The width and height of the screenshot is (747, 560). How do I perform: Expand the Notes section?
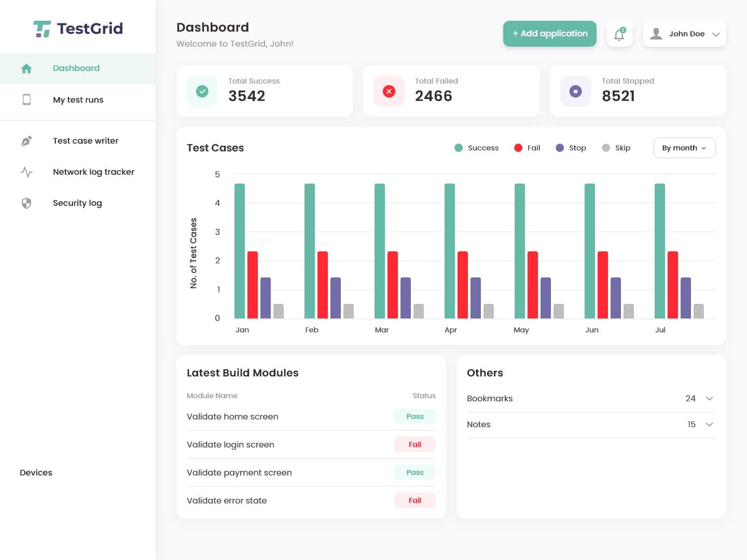click(x=709, y=424)
